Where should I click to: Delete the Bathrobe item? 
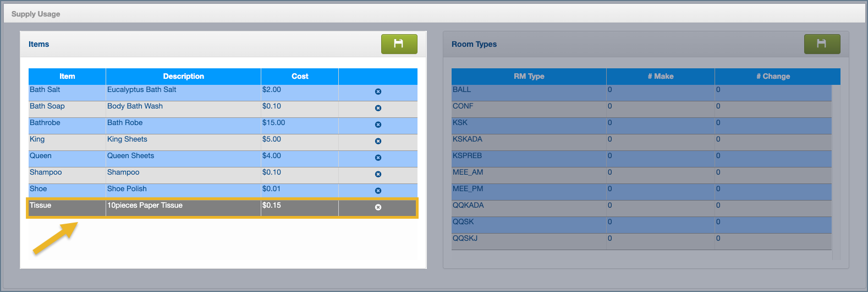click(378, 125)
